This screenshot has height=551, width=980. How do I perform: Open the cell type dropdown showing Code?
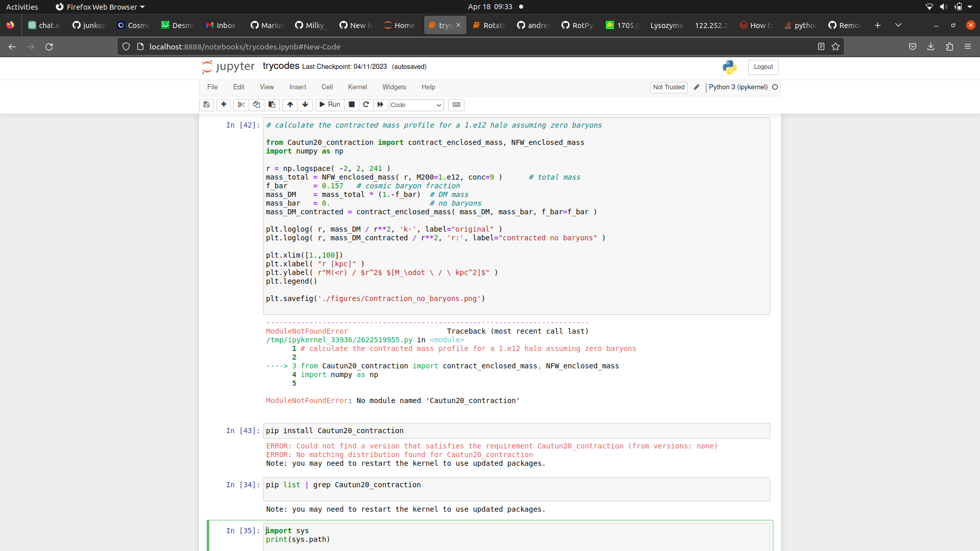(x=416, y=105)
